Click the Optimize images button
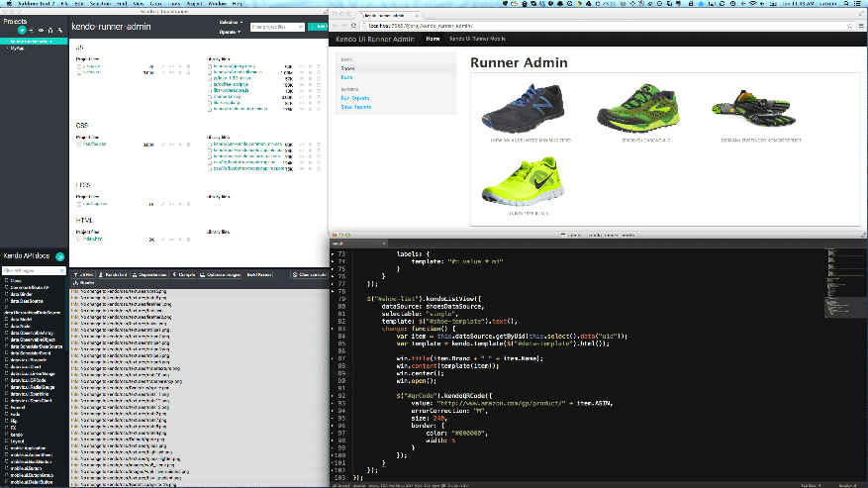Screen dimensions: 868x488 [221, 275]
